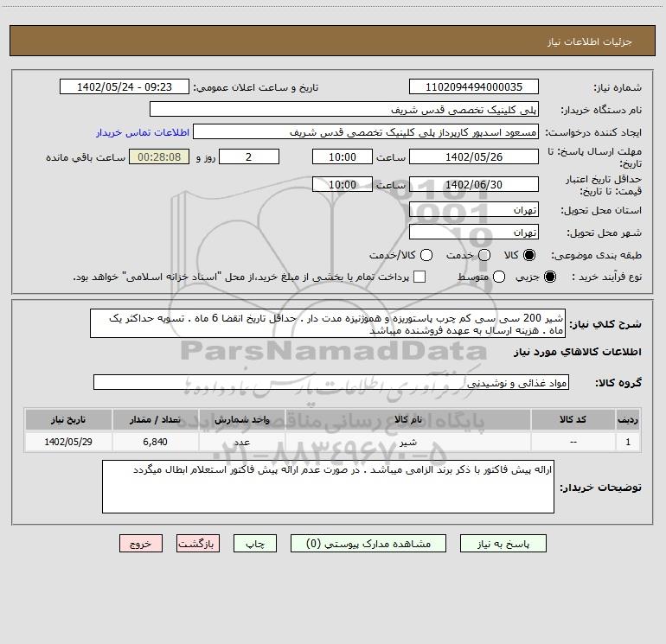The image size is (666, 644).
Task: Choose the جزیی purchase type radio
Action: click(549, 277)
